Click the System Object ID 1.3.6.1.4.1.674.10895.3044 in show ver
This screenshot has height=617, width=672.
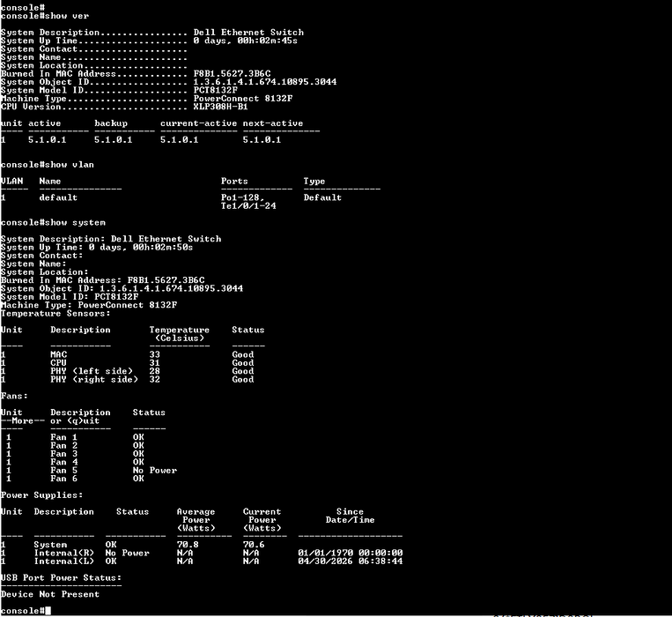point(265,82)
